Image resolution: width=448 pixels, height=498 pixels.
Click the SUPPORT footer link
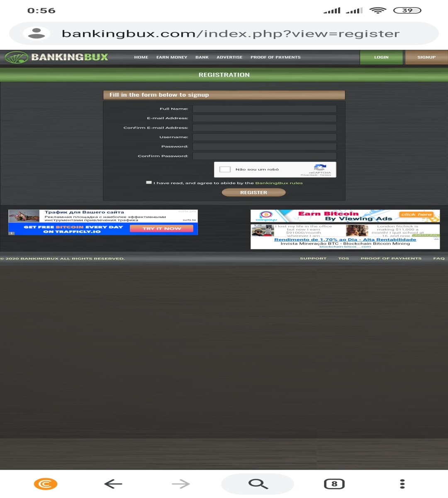pos(313,259)
